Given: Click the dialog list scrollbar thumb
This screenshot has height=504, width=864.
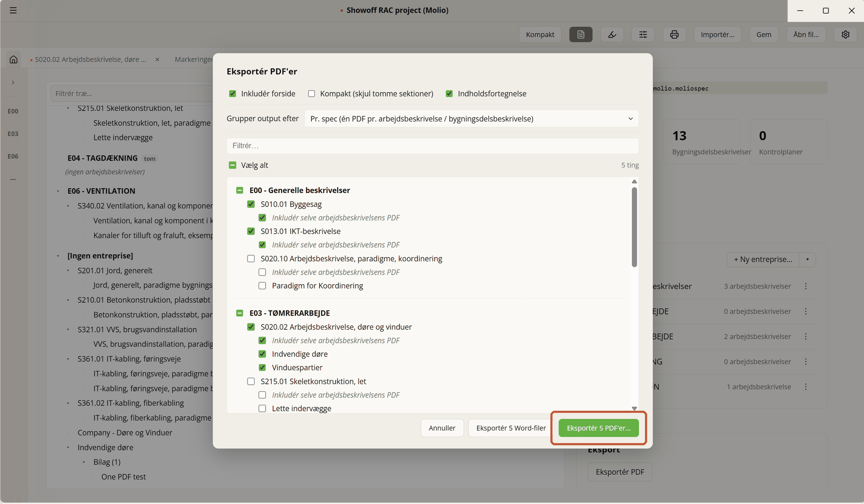Looking at the screenshot, I should (634, 227).
